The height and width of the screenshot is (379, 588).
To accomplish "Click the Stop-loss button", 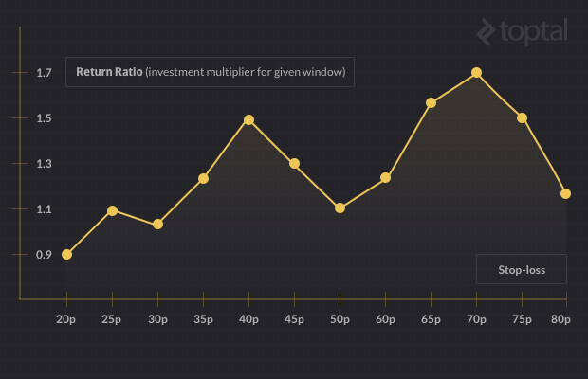I will pyautogui.click(x=521, y=269).
